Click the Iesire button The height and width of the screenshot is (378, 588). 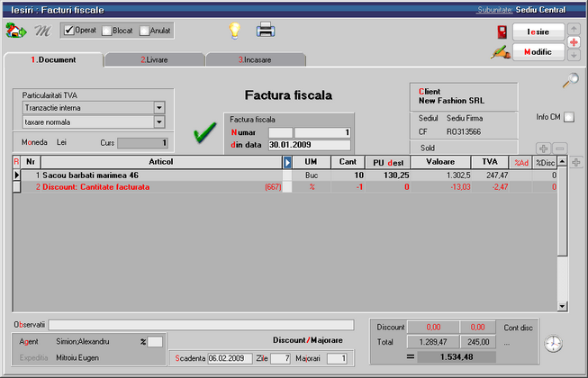point(538,31)
